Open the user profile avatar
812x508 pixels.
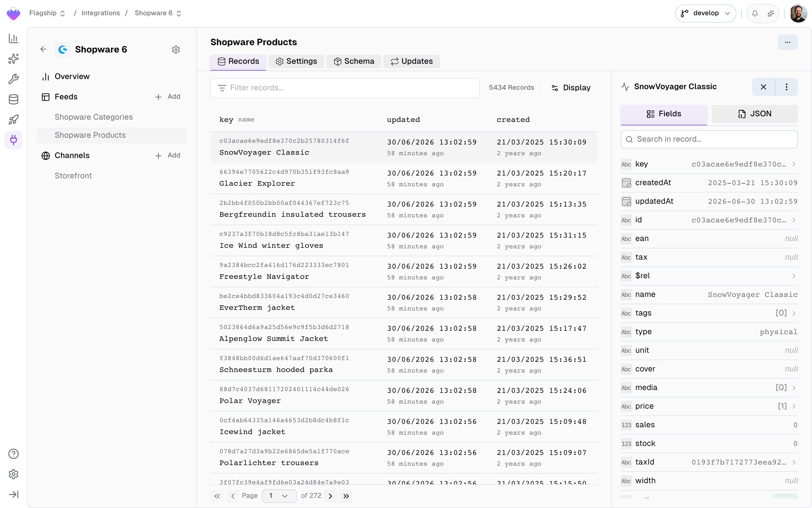tap(798, 14)
